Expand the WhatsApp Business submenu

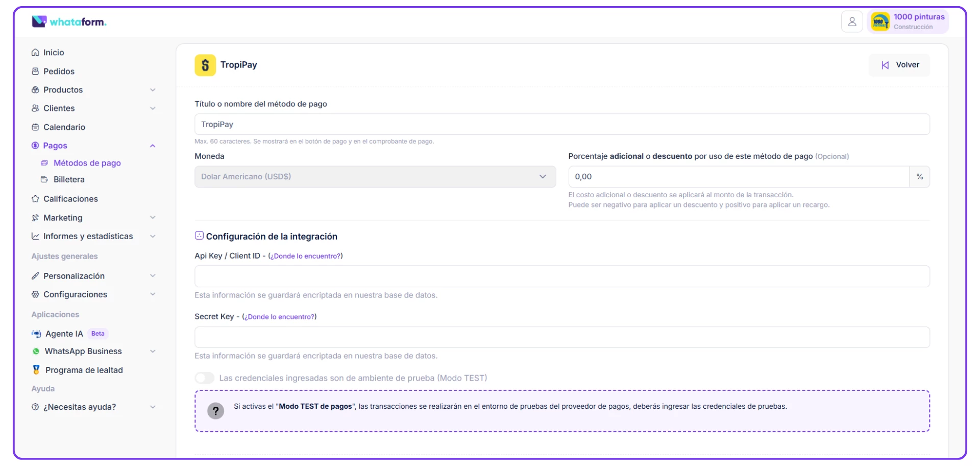[x=153, y=352]
